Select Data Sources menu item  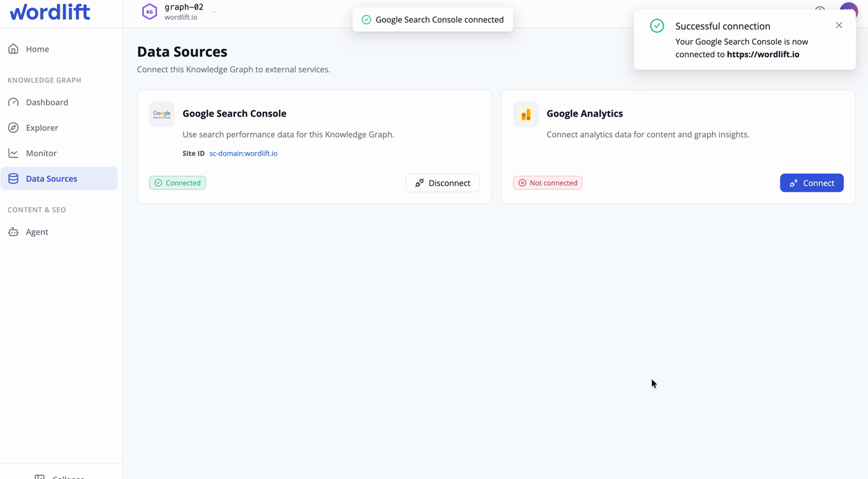click(x=60, y=179)
